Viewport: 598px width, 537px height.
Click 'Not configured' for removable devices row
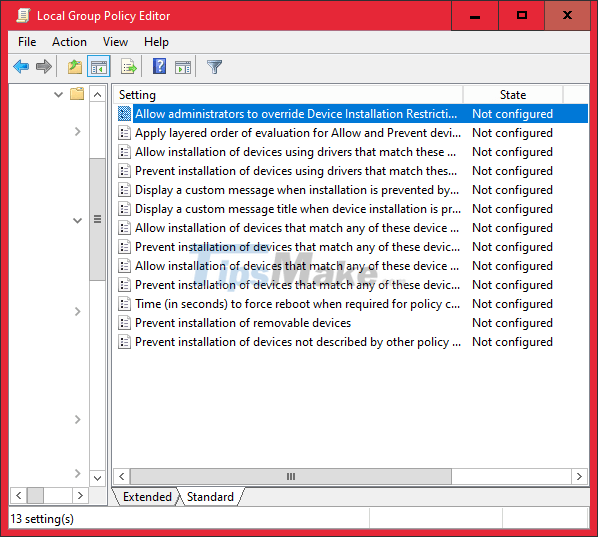513,323
